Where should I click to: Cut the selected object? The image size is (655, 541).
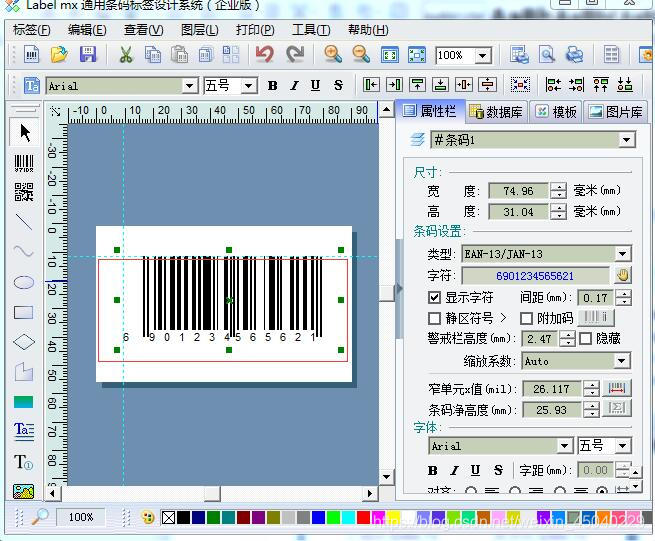click(x=126, y=55)
